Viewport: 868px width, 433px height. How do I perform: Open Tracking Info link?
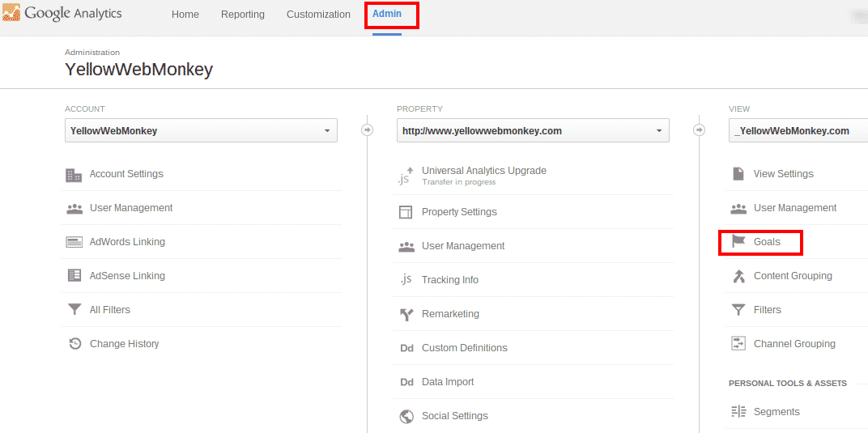(449, 280)
